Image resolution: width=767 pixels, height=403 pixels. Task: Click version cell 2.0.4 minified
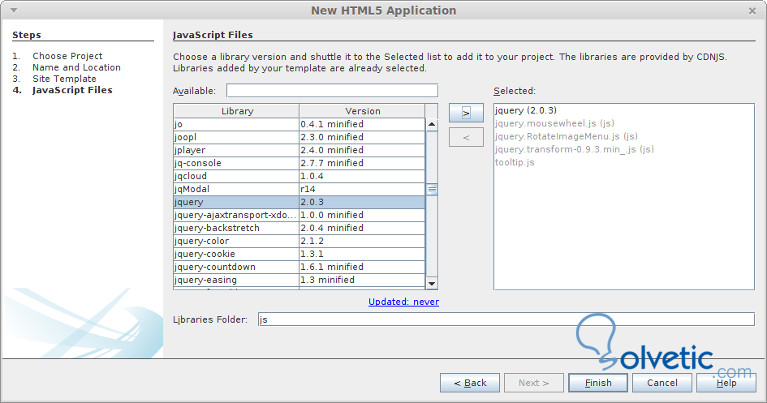362,228
